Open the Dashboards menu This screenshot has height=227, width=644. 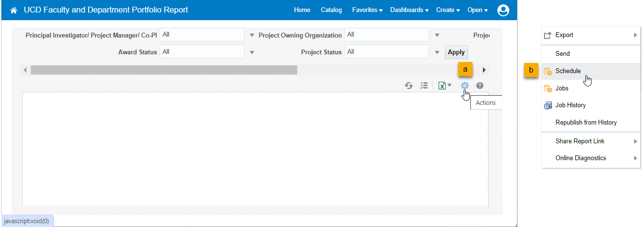tap(409, 10)
